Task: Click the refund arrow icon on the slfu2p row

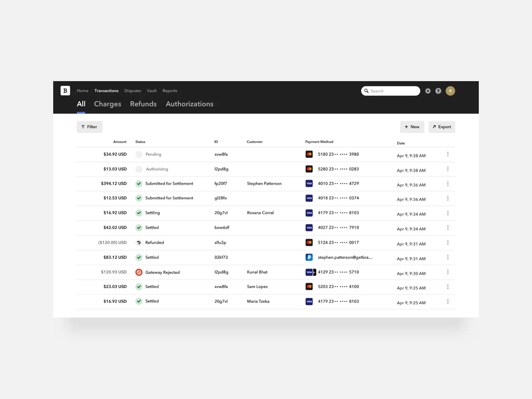Action: [x=139, y=242]
